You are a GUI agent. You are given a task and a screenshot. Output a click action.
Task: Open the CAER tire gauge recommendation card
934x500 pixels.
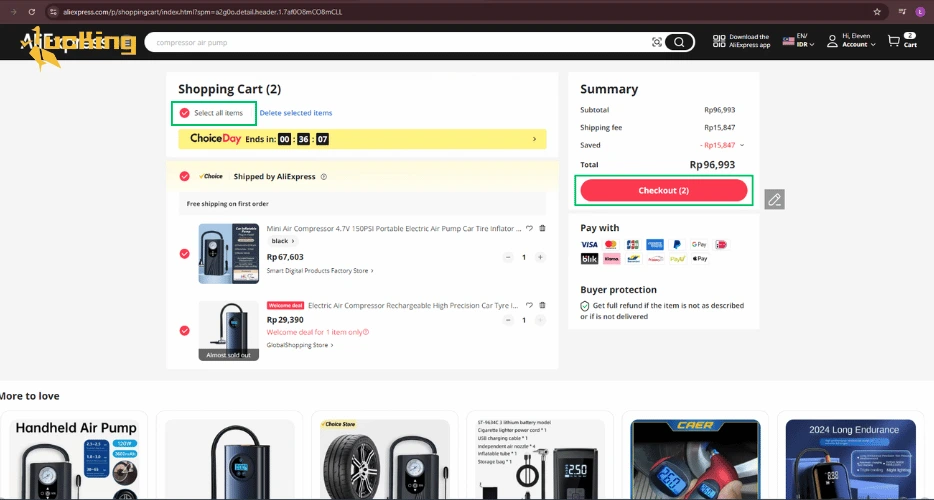pyautogui.click(x=696, y=456)
